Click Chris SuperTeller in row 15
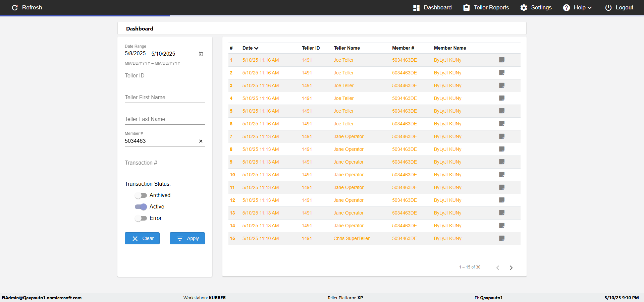 [352, 238]
